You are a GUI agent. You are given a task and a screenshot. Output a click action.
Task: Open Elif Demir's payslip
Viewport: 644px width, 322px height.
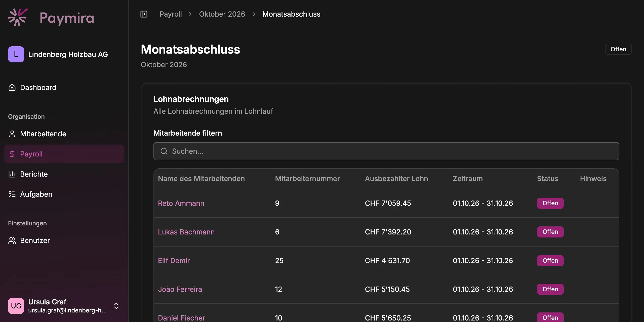174,261
